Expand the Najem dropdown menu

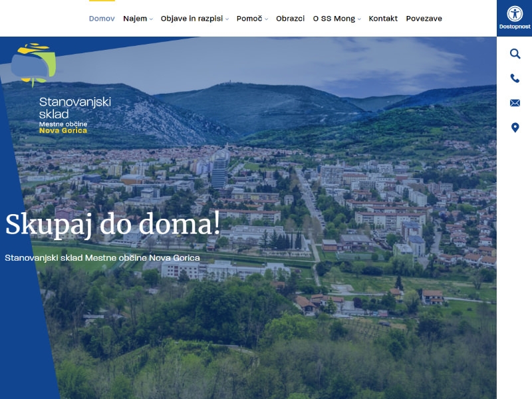[x=135, y=19]
